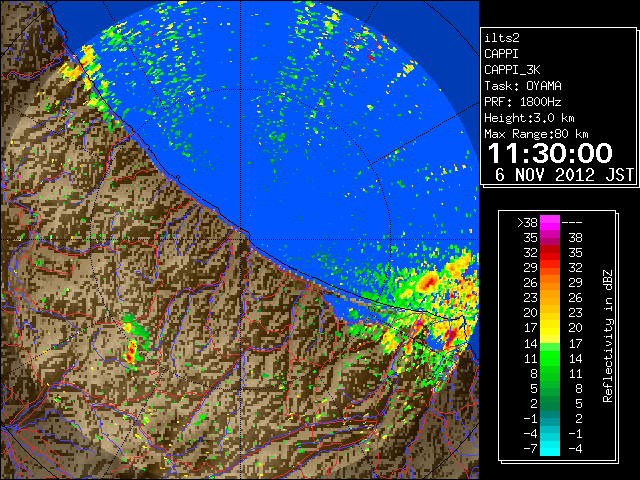
Task: Select the Max Range:80 km text
Action: [x=536, y=134]
